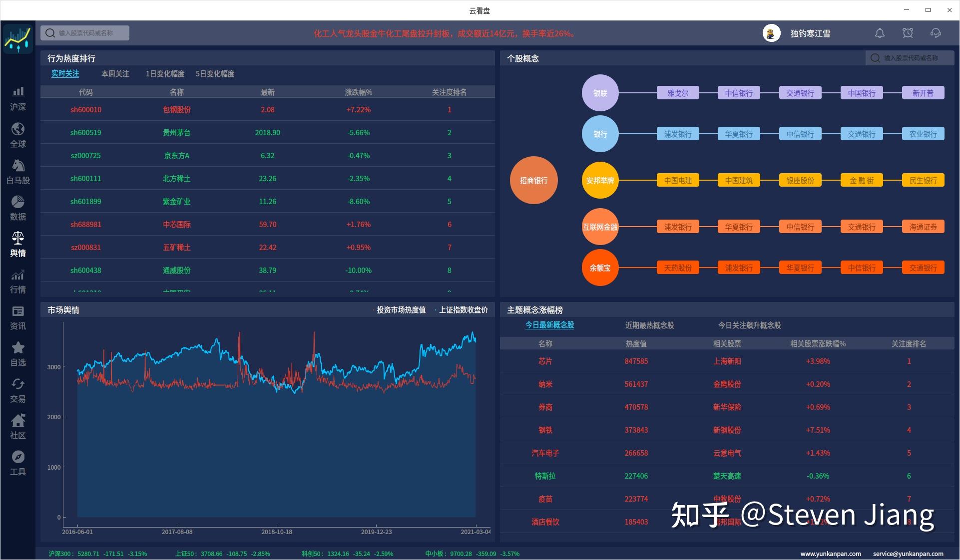
Task: Click the 互联网金融 concept bubble
Action: click(x=600, y=227)
